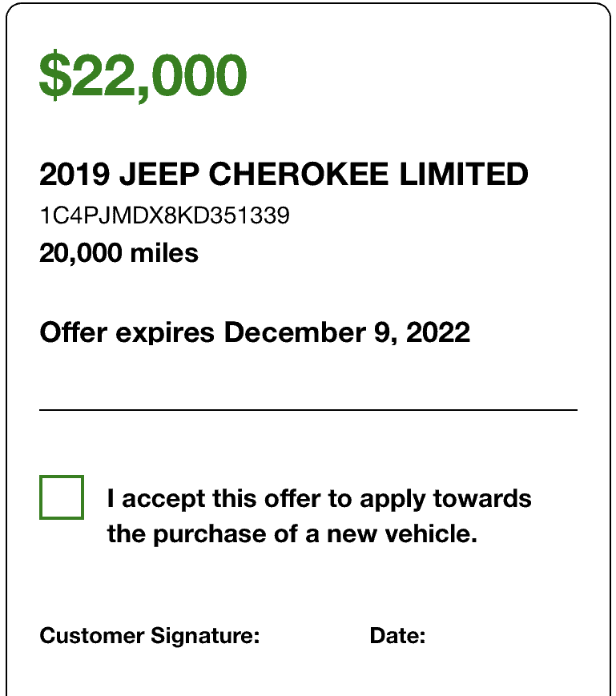Screen dimensions: 616x696
Task: Click the word miles in the mileage line
Action: pyautogui.click(x=164, y=253)
